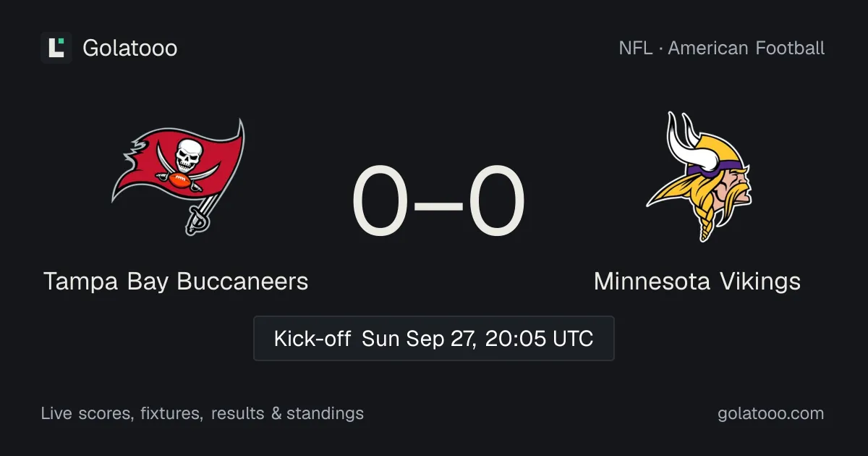This screenshot has width=868, height=456.
Task: Click the sword below the Buccaneers flag
Action: 195,217
